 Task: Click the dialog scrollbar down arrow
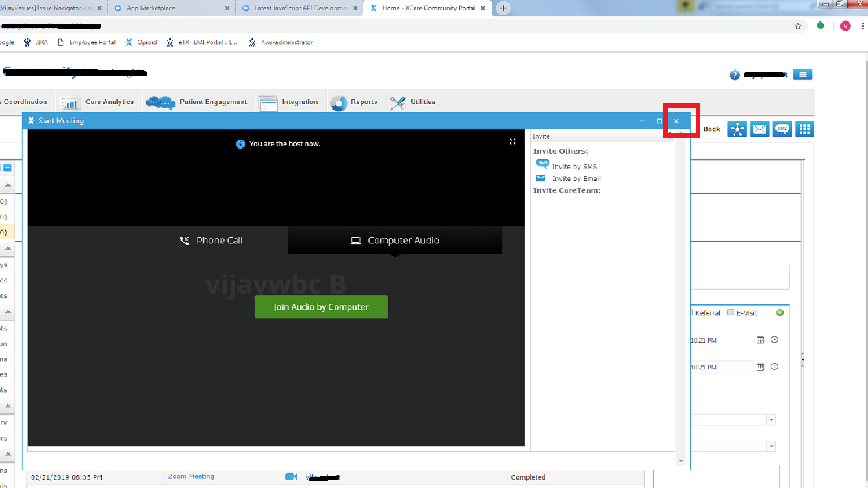681,461
